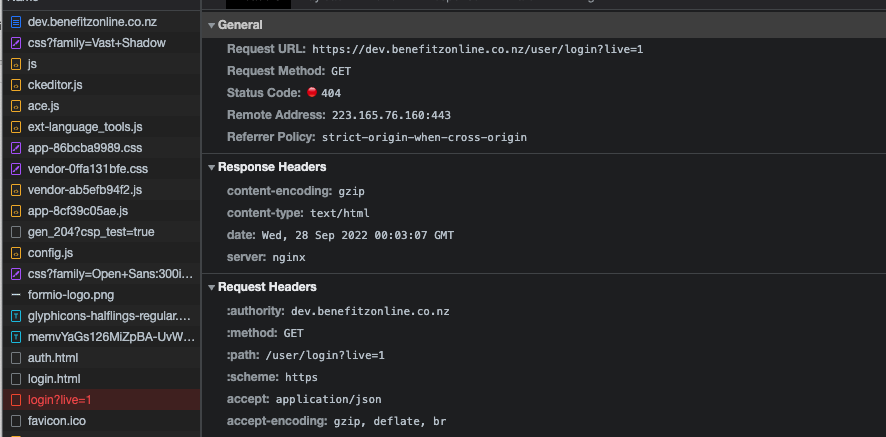This screenshot has height=437, width=886.
Task: Collapse the Response Headers section
Action: pyautogui.click(x=211, y=167)
